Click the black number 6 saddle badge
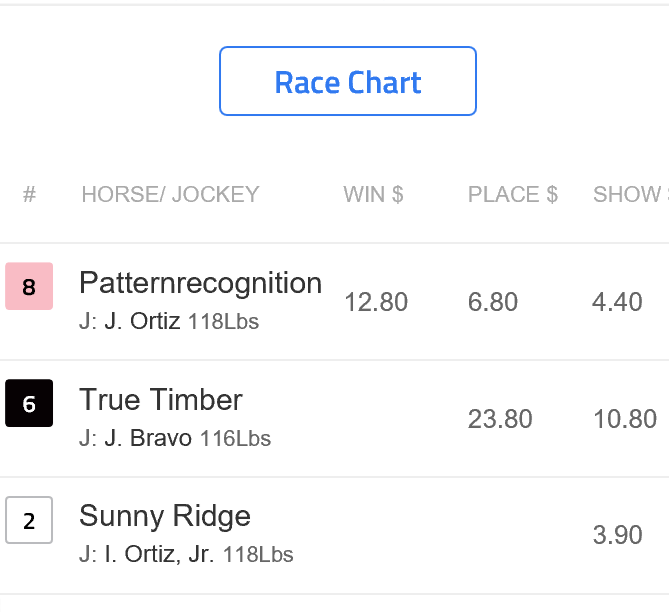Image resolution: width=669 pixels, height=612 pixels. 29,403
